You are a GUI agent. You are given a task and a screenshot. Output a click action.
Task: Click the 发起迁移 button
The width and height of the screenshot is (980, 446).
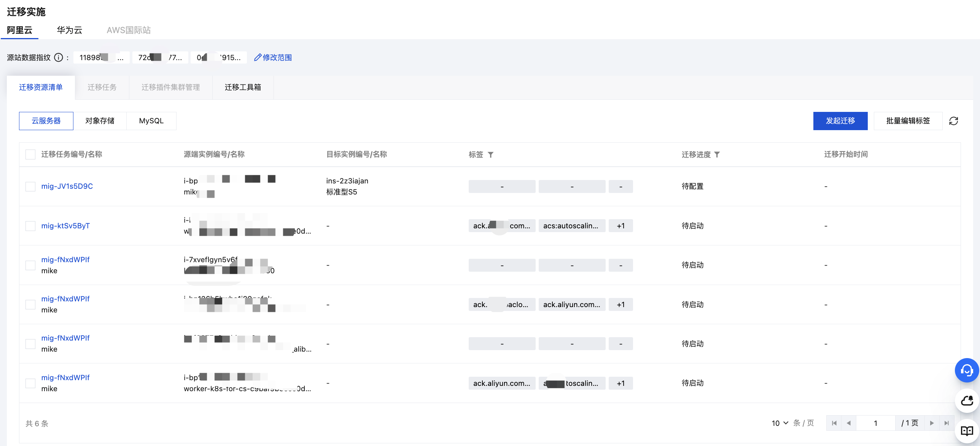(840, 121)
